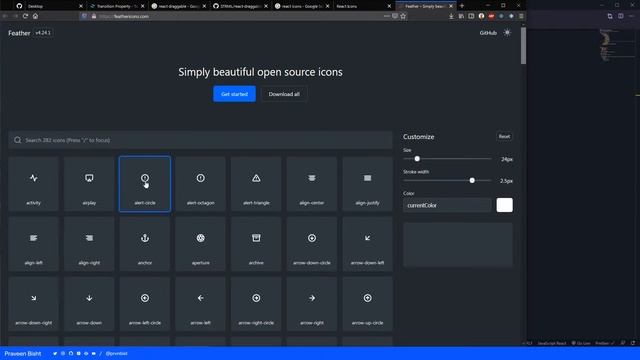Open the white color swatch picker
Image resolution: width=640 pixels, height=360 pixels.
point(504,205)
